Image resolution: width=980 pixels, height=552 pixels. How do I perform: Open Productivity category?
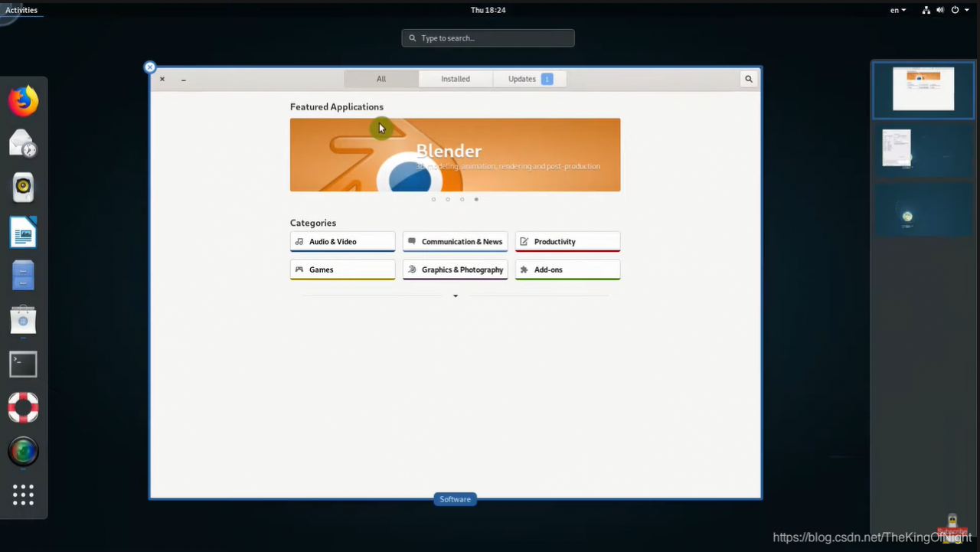click(x=568, y=241)
